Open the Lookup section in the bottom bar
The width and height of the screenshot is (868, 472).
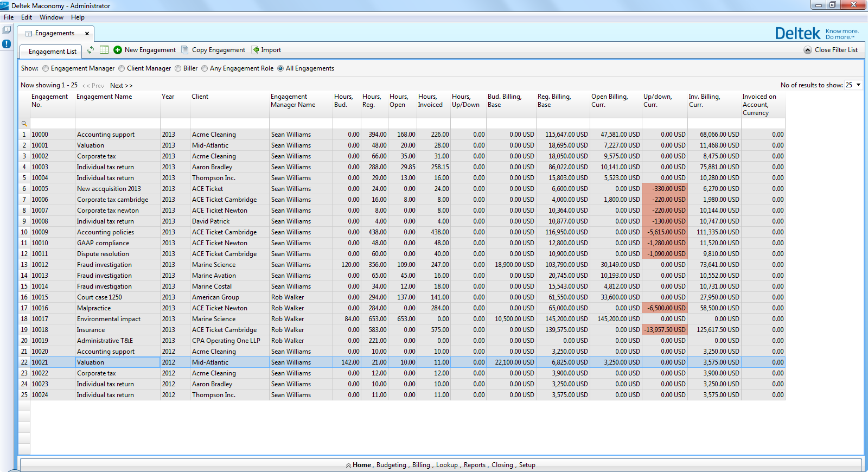click(446, 465)
